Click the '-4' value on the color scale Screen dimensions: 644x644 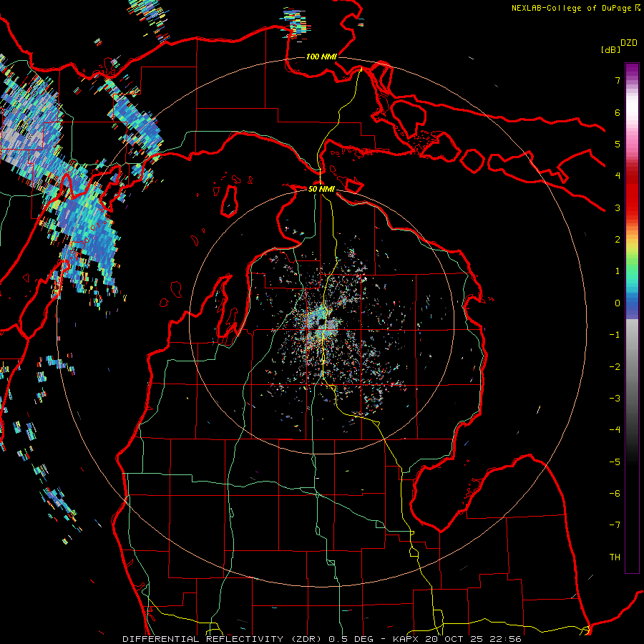[615, 430]
